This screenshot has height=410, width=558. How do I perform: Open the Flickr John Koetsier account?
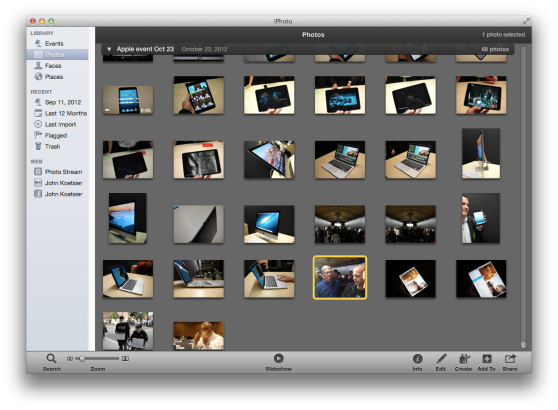(63, 183)
